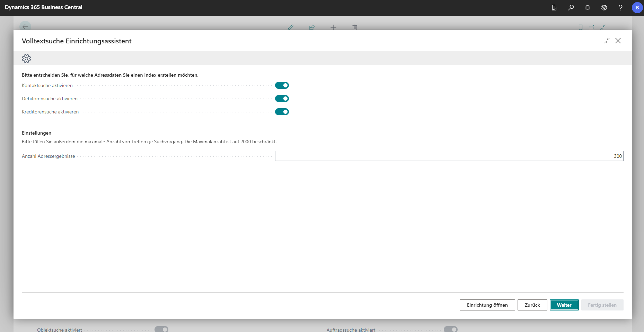Click the Dynamics 365 Business Central title
644x332 pixels.
44,7
